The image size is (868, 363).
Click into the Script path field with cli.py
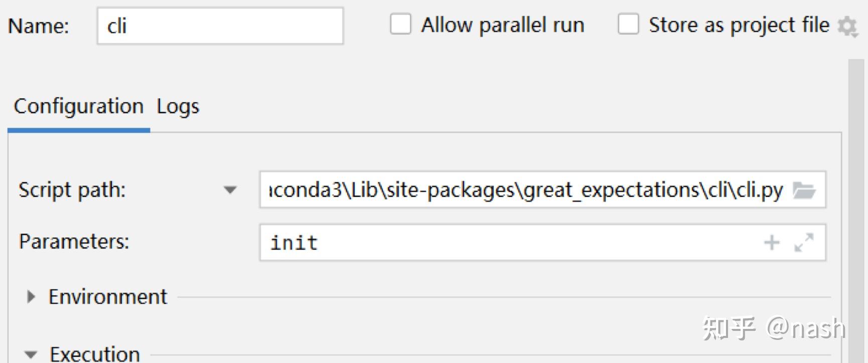click(x=526, y=191)
